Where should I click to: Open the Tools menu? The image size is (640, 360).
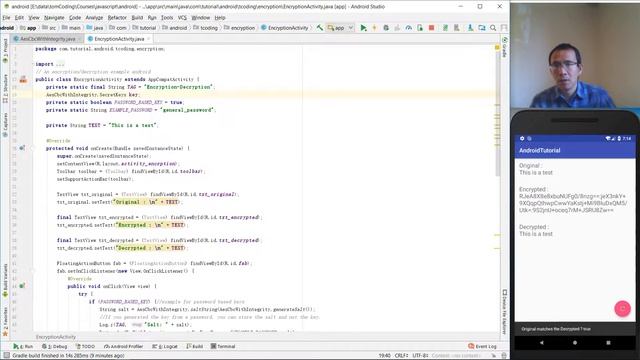tap(167, 18)
